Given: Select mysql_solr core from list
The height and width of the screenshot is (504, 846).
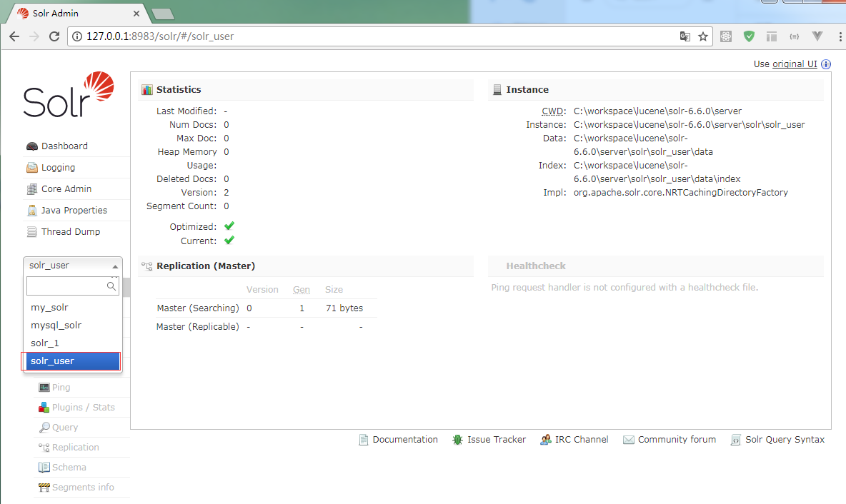Looking at the screenshot, I should pos(72,325).
